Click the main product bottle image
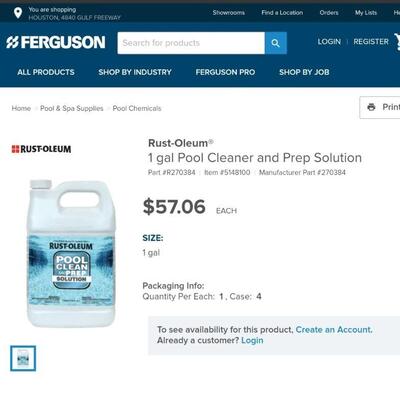Image resolution: width=400 pixels, height=400 pixels. click(x=71, y=253)
